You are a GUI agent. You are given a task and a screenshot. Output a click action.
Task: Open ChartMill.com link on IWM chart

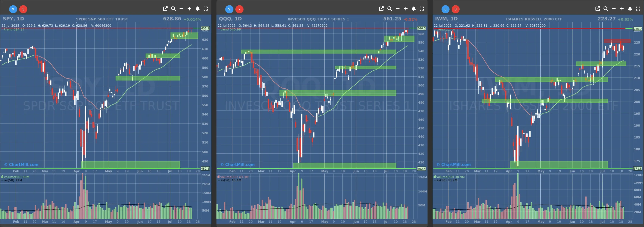coord(453,165)
